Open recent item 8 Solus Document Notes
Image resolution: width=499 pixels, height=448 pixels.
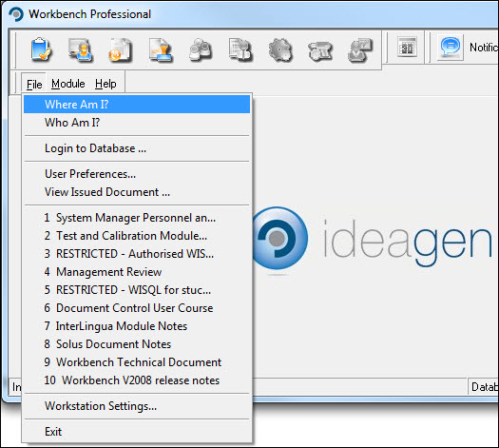[x=137, y=344]
